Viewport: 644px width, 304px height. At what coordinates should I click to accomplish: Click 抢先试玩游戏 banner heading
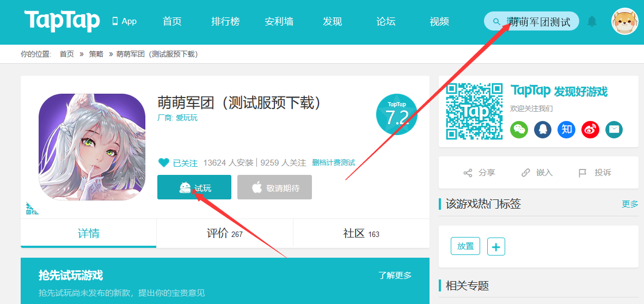[71, 275]
